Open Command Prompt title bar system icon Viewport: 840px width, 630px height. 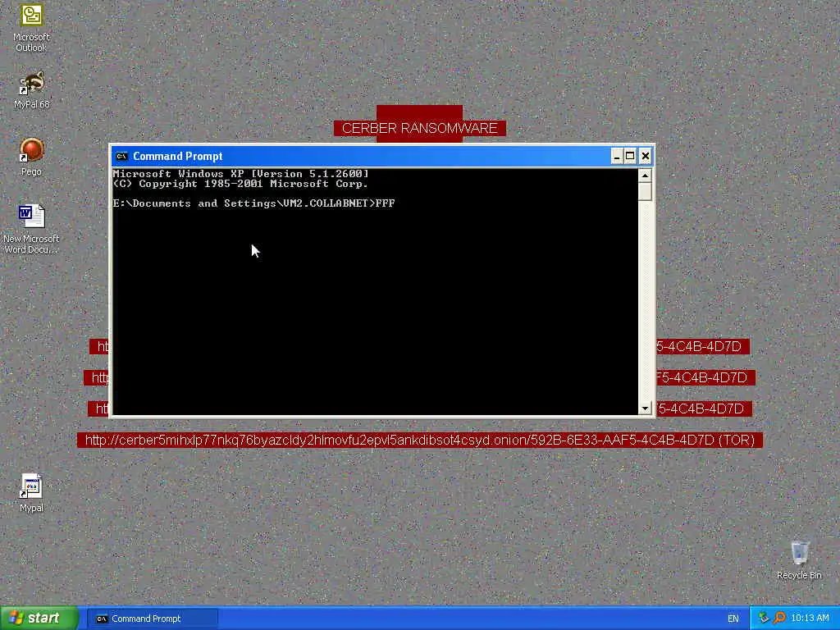121,156
